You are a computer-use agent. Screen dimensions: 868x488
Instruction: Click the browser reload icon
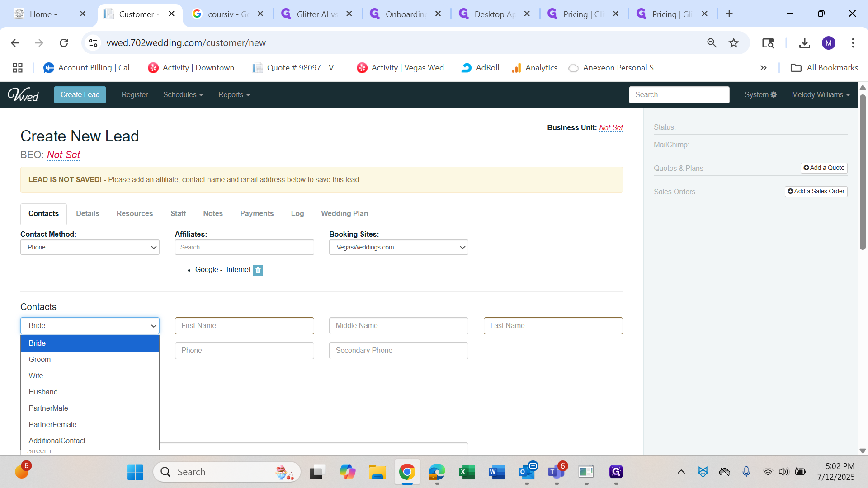click(64, 43)
